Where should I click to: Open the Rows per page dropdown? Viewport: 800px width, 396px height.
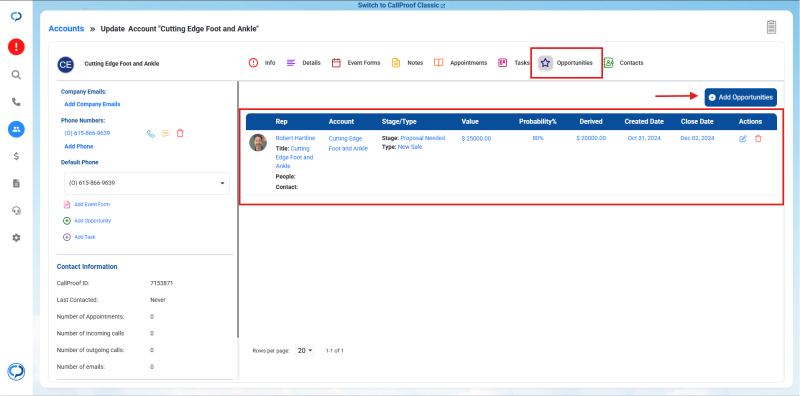coord(305,351)
